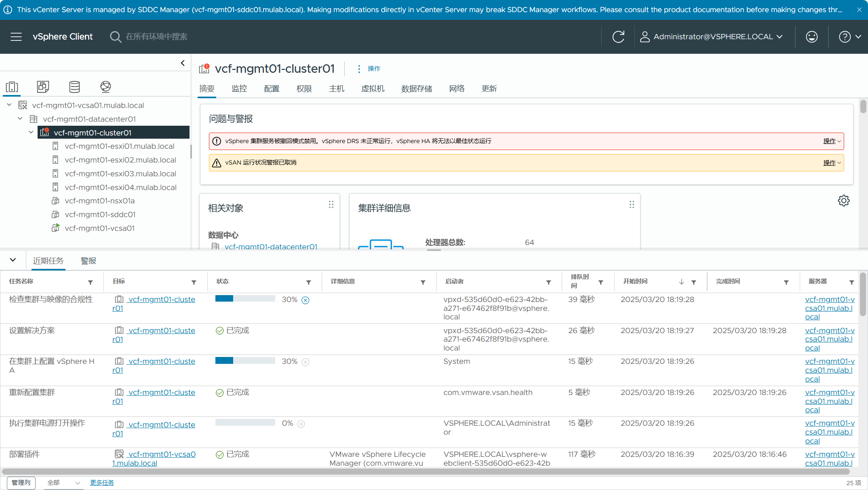Select host vcf-mgmt01-esxi03.mulab.local in tree

tap(120, 173)
